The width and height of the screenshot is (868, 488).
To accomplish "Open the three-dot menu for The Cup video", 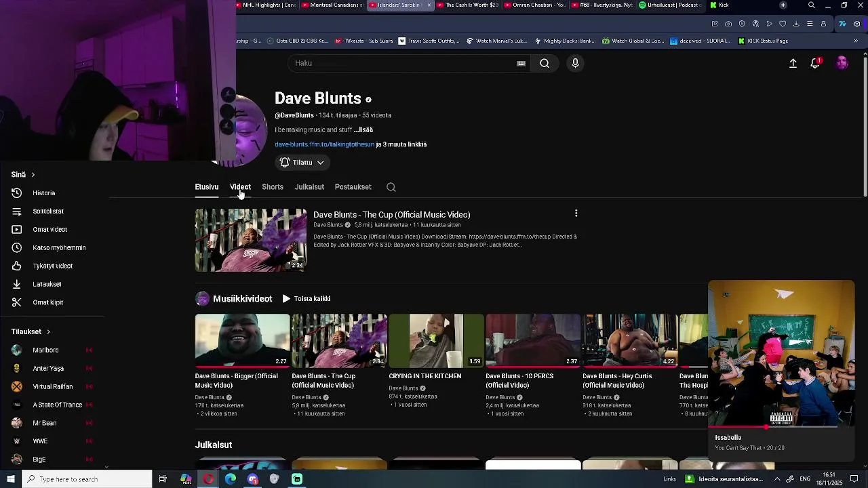I will (x=576, y=213).
